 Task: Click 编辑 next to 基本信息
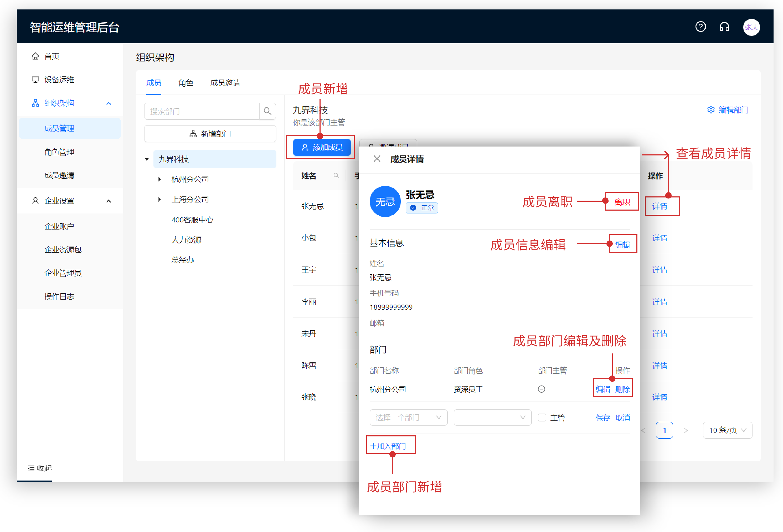pos(622,244)
